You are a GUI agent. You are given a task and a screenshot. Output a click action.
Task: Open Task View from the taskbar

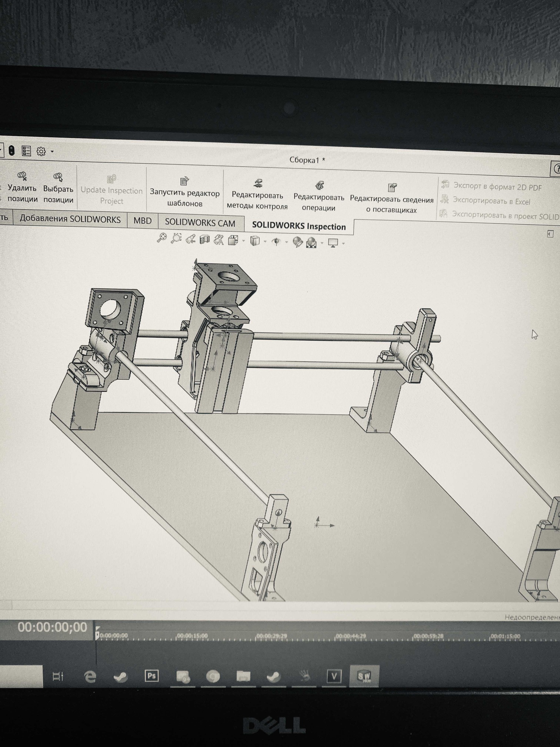coord(58,676)
